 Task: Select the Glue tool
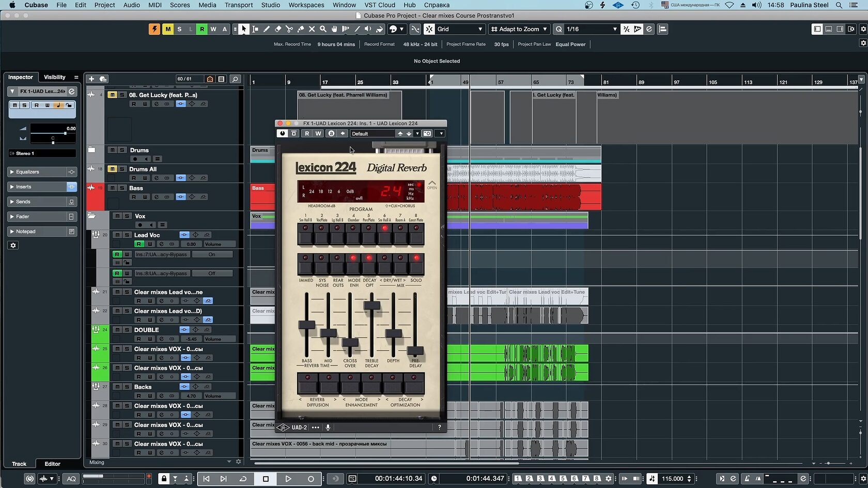click(x=301, y=29)
